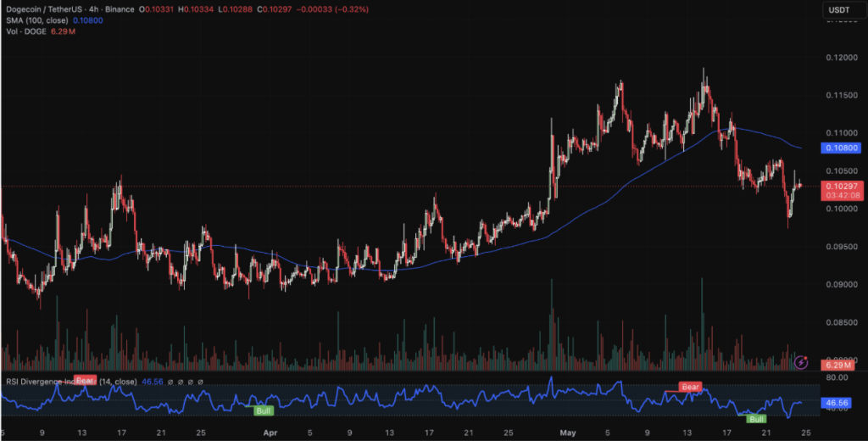Open the USDT currency selector
This screenshot has width=868, height=441.
842,9
